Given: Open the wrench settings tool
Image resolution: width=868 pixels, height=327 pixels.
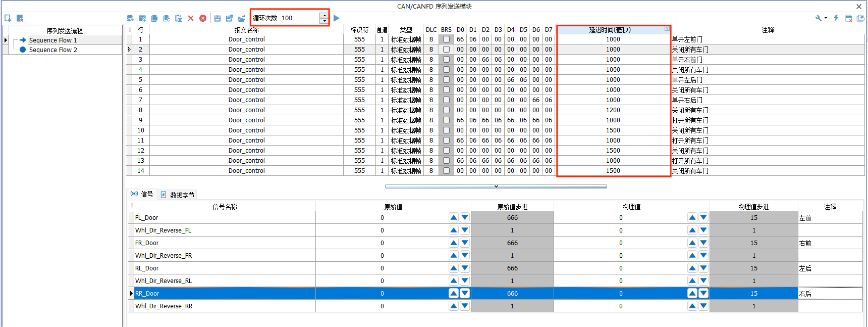Looking at the screenshot, I should coord(819,18).
